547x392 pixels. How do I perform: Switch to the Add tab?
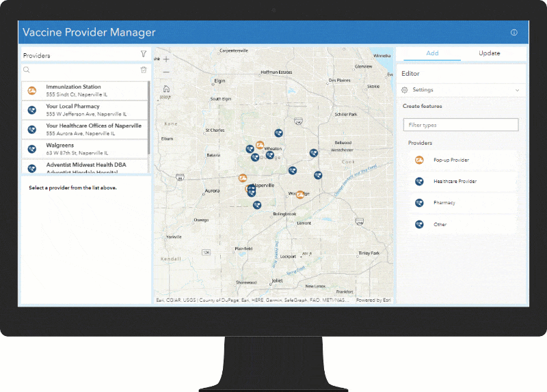click(x=432, y=53)
